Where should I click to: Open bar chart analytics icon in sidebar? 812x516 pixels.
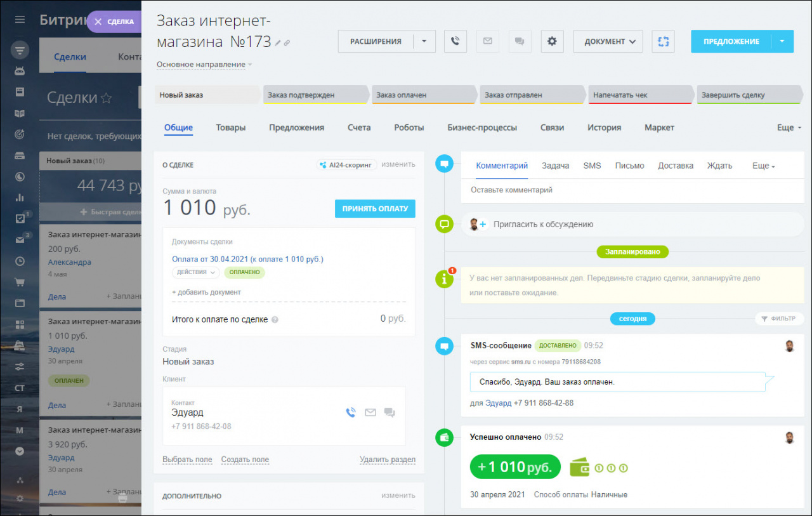coord(20,197)
